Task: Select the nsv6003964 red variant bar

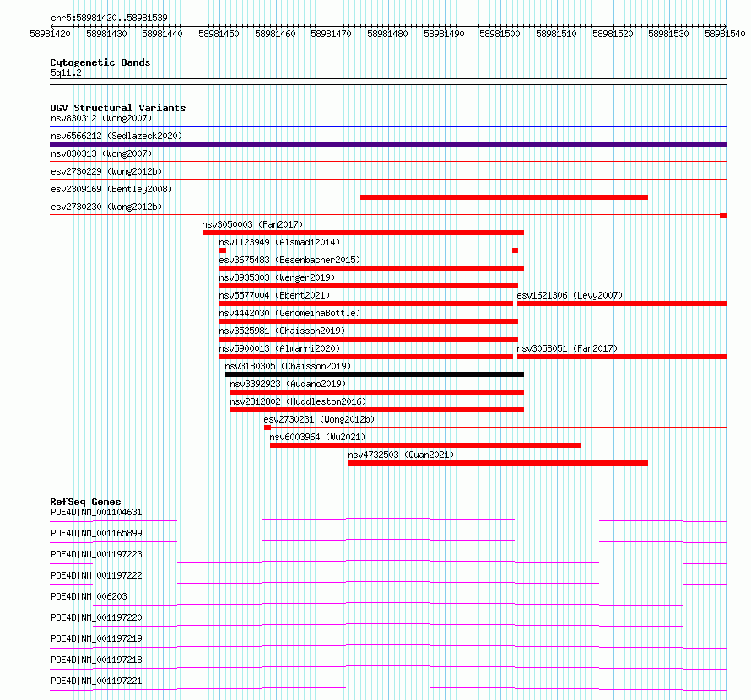Action: coord(425,445)
